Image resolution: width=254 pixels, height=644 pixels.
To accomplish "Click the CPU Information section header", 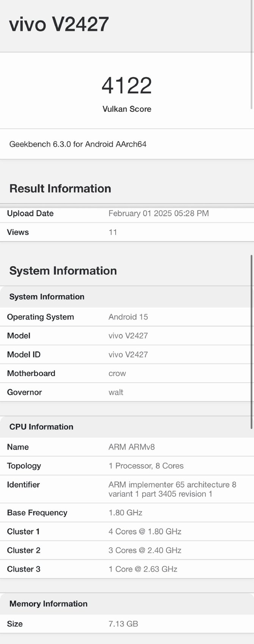I will click(41, 427).
